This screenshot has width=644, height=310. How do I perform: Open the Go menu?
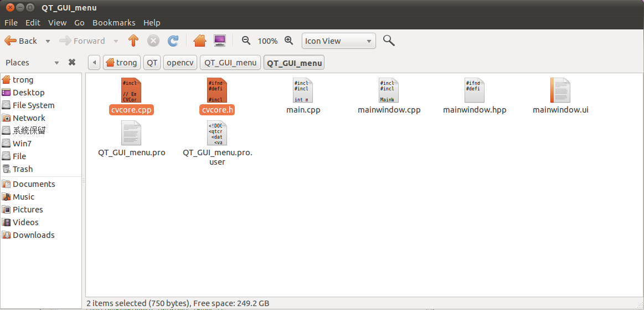click(79, 23)
